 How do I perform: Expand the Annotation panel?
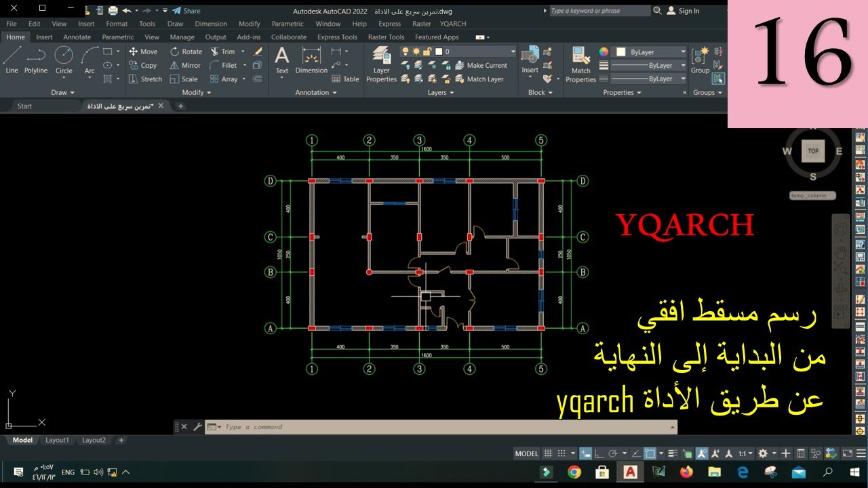point(316,93)
